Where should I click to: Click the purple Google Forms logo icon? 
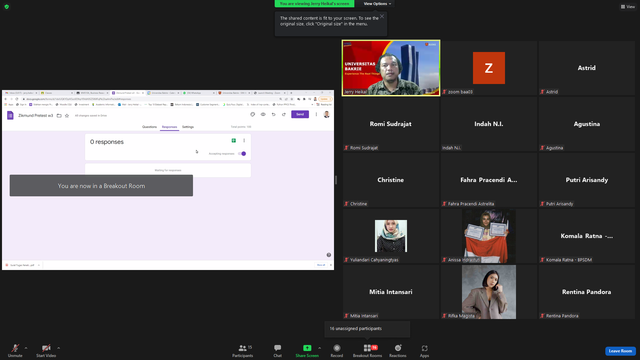(10, 116)
